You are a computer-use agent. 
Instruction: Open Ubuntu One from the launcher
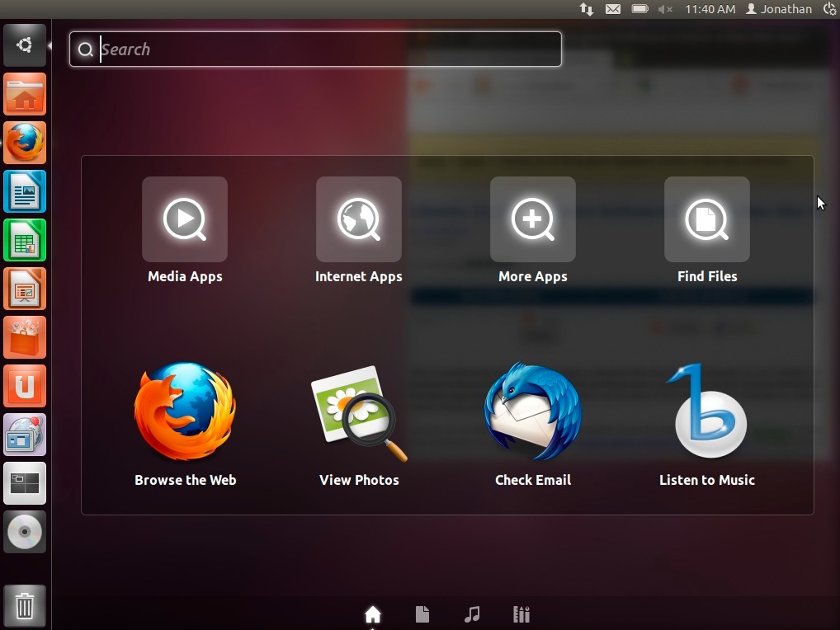coord(25,385)
